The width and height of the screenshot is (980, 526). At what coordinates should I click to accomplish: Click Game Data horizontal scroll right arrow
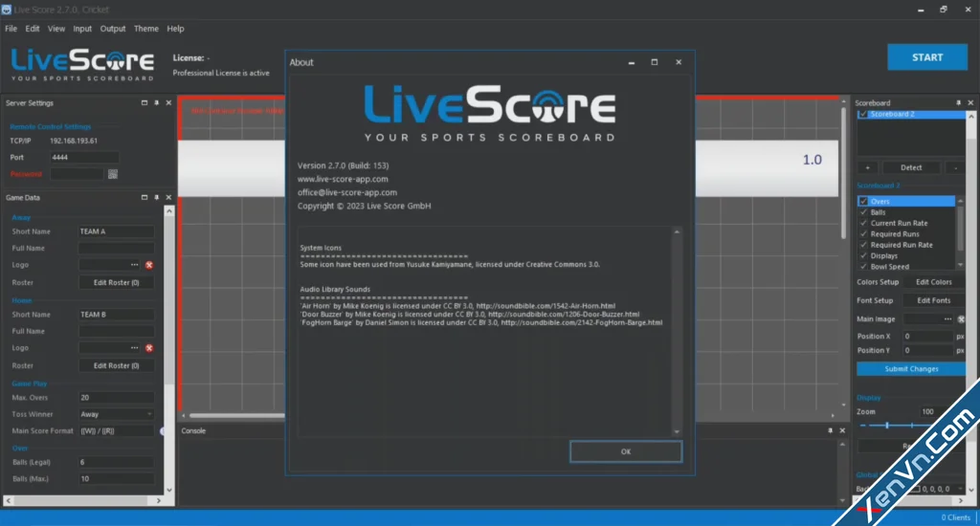pos(158,500)
